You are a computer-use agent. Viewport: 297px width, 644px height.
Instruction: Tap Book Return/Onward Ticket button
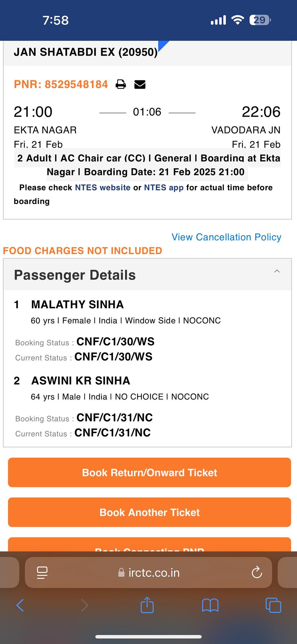point(149,472)
